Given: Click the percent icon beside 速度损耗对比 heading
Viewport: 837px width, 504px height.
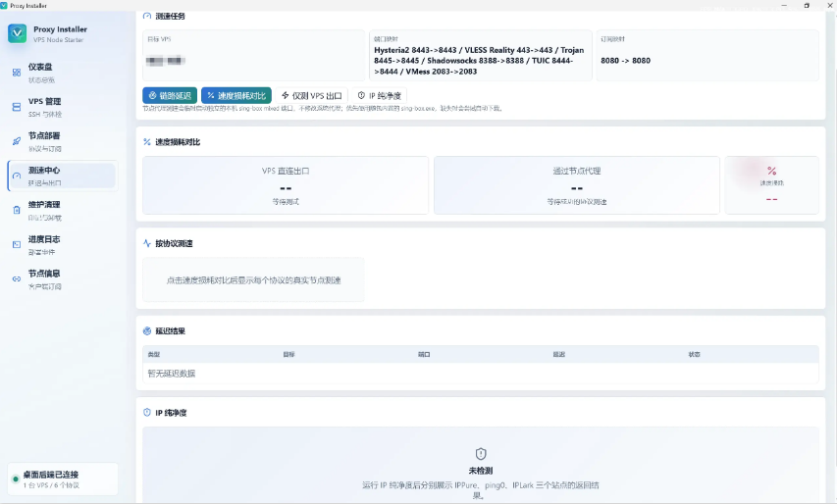Looking at the screenshot, I should tap(147, 142).
